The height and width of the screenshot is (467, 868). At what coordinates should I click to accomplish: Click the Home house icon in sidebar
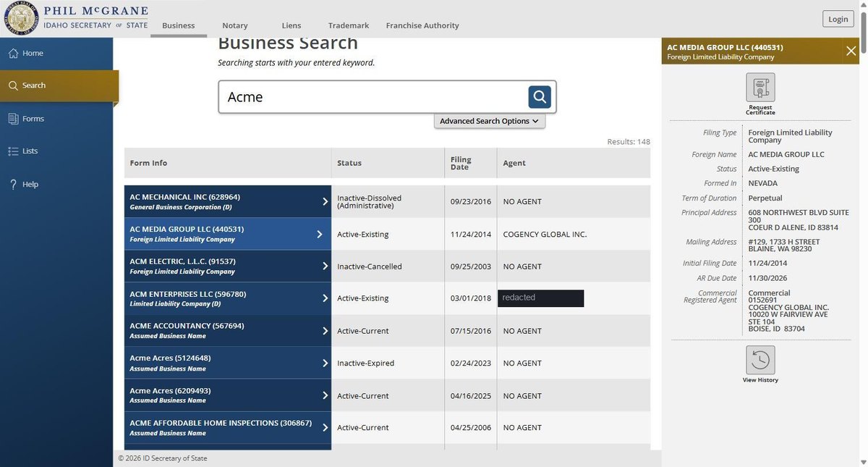13,54
